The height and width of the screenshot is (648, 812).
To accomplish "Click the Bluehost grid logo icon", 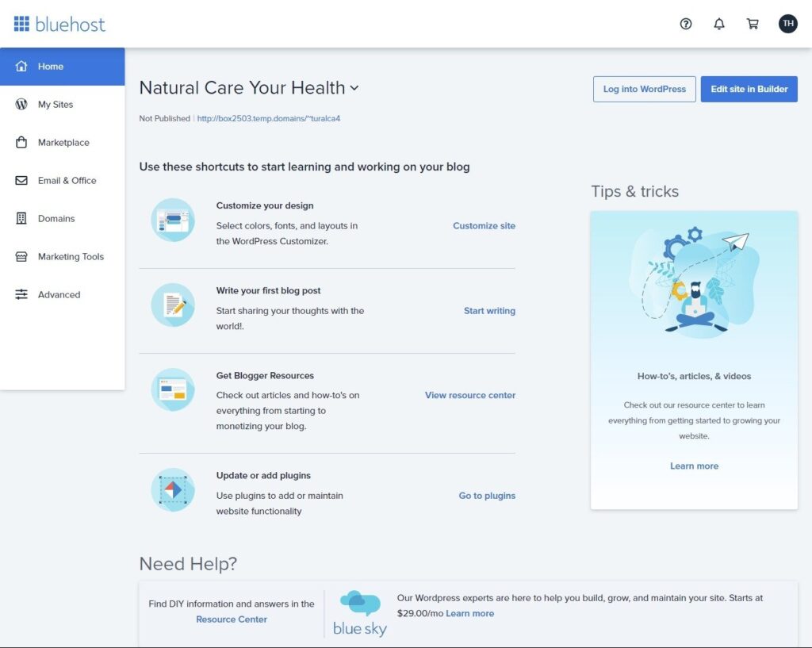I will (x=21, y=24).
